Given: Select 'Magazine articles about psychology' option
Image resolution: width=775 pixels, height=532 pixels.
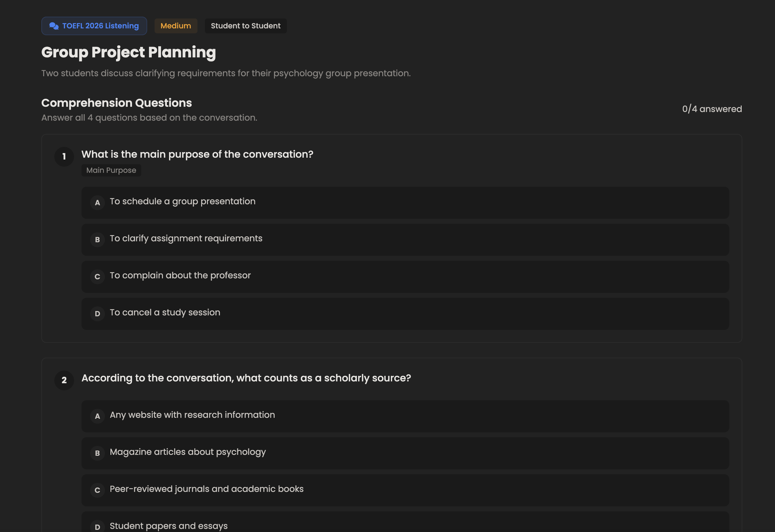Looking at the screenshot, I should coord(188,452).
